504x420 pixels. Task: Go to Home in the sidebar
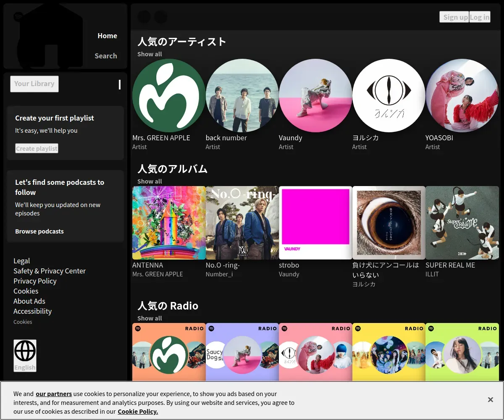click(x=107, y=36)
